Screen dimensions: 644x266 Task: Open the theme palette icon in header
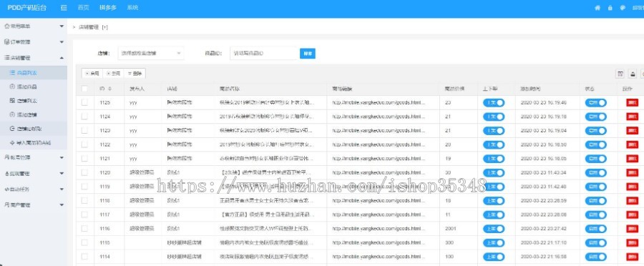tap(623, 8)
